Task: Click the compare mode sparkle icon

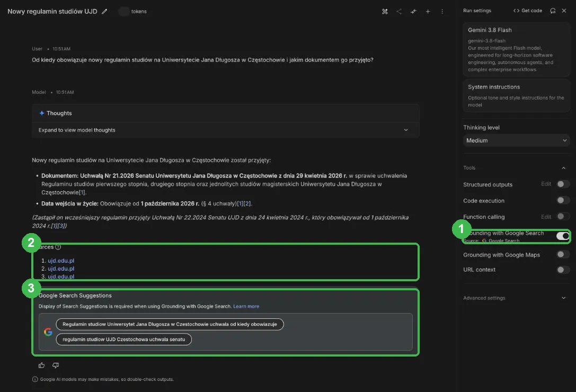Action: tap(413, 11)
